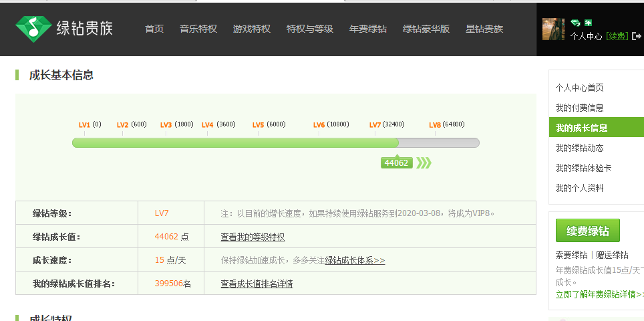Click the green 续费绿钻 button
Viewport: 644px width, 321px height.
[x=588, y=231]
